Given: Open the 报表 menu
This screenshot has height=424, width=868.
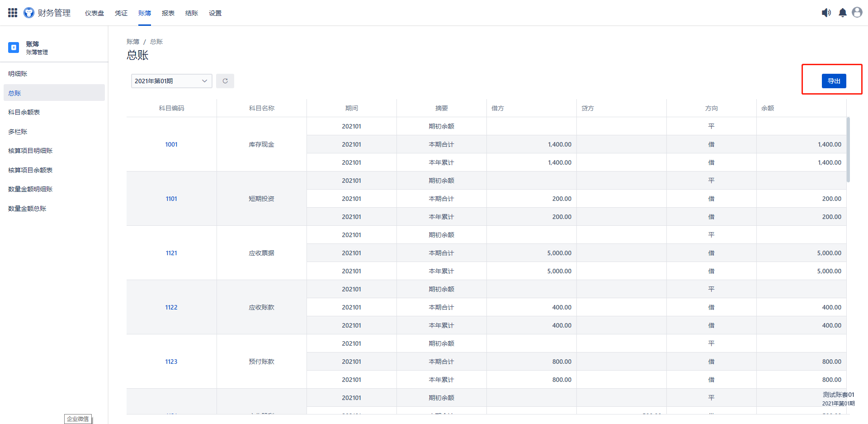Looking at the screenshot, I should 168,13.
